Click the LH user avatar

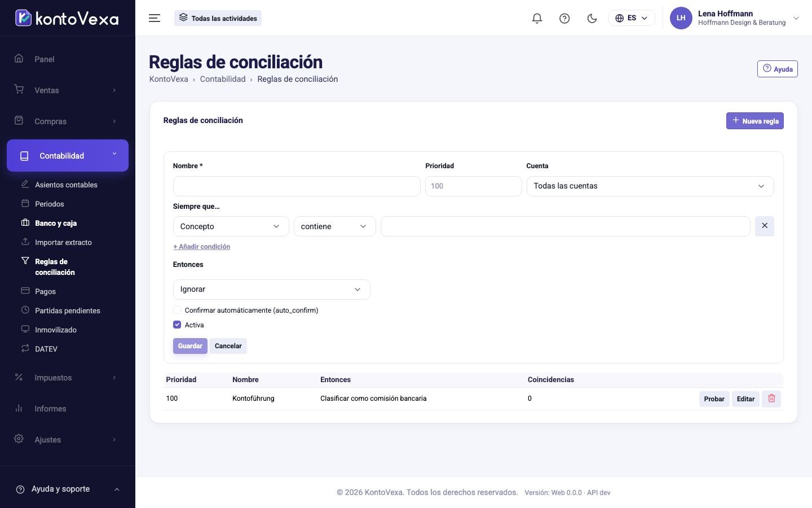pos(681,18)
